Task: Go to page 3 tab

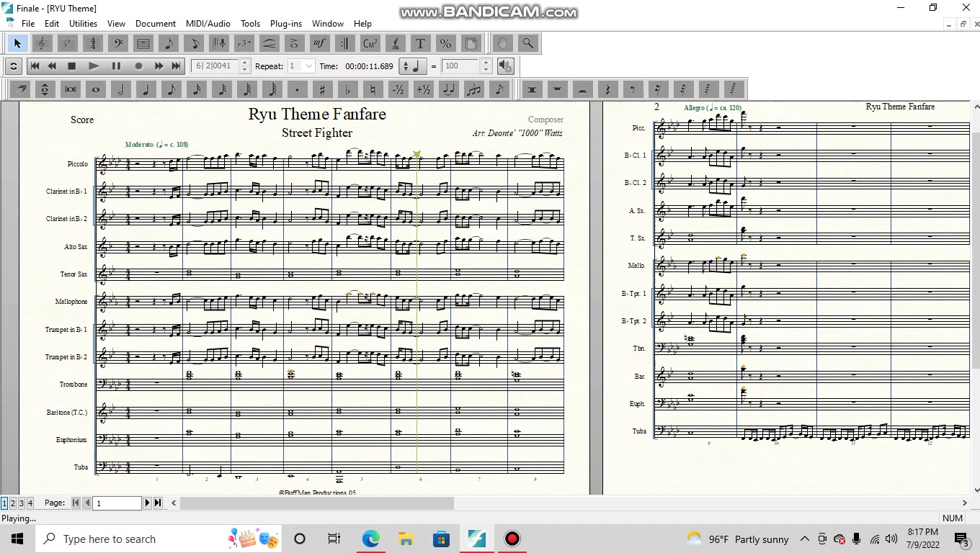Action: click(22, 503)
